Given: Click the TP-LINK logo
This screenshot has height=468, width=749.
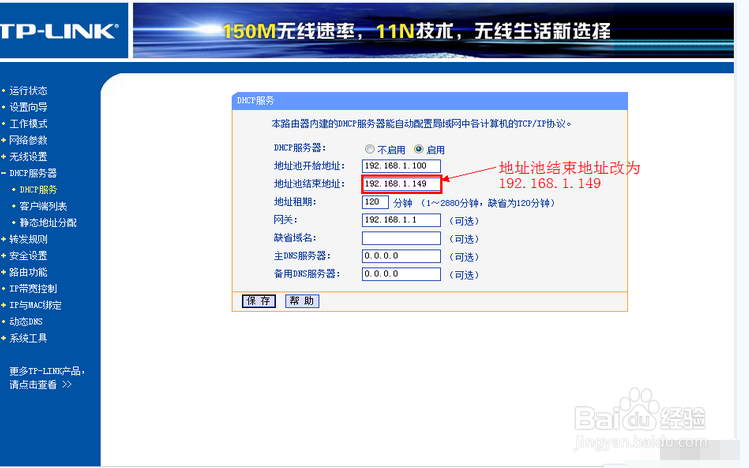Looking at the screenshot, I should (x=59, y=31).
